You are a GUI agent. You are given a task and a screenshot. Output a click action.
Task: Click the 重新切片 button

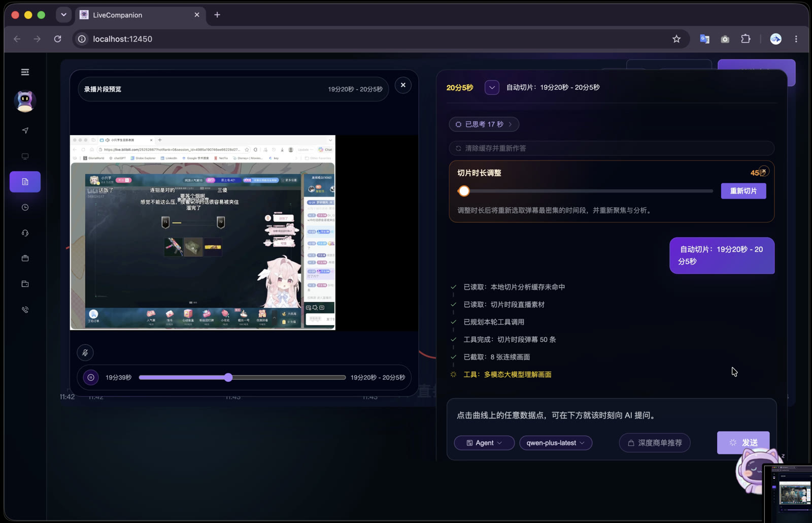click(x=743, y=191)
